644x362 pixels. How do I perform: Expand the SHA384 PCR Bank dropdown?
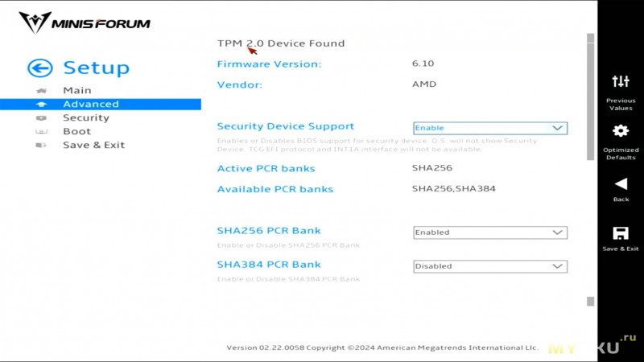(490, 266)
